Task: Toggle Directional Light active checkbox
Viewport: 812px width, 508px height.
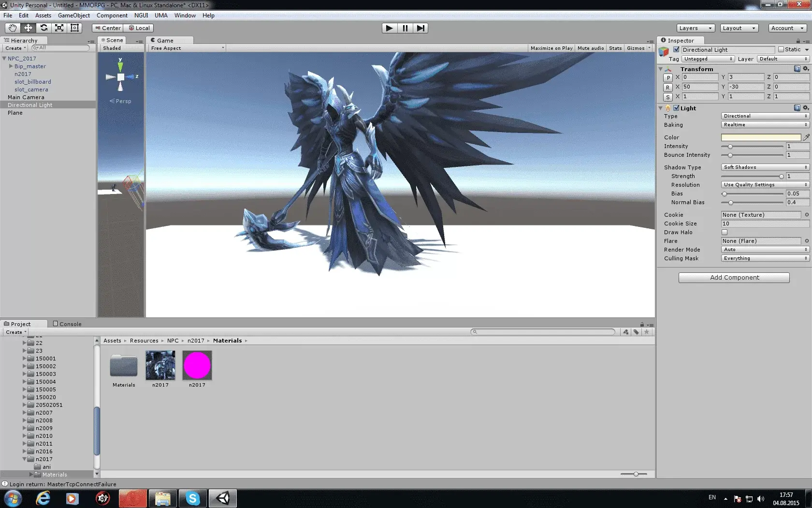Action: (x=676, y=49)
